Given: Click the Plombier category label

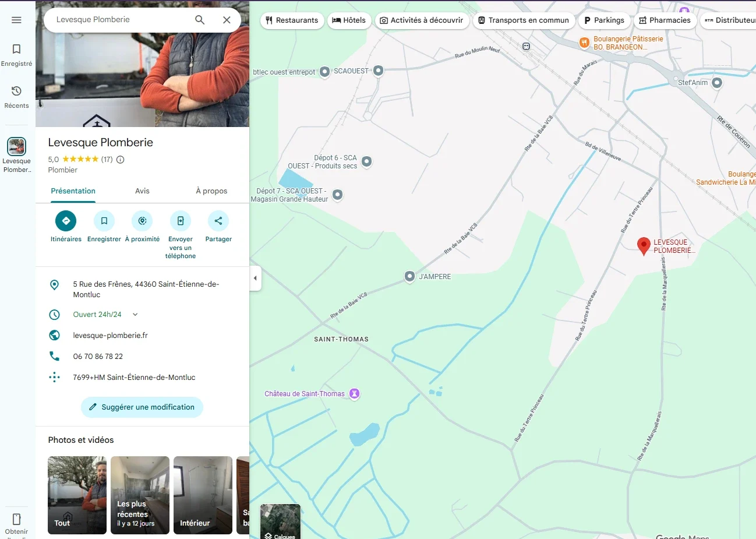Looking at the screenshot, I should [63, 170].
